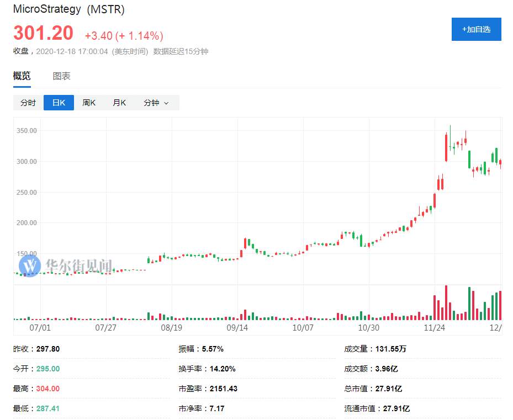Click the 数据延迟15分钟 notice
The width and height of the screenshot is (513, 420).
pyautogui.click(x=181, y=51)
